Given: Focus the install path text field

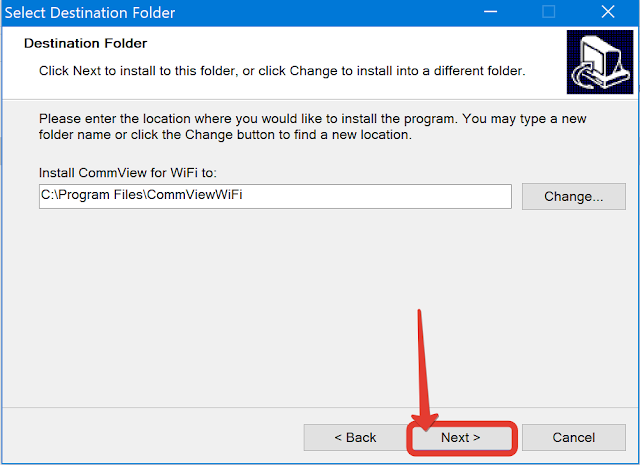Looking at the screenshot, I should pos(275,196).
